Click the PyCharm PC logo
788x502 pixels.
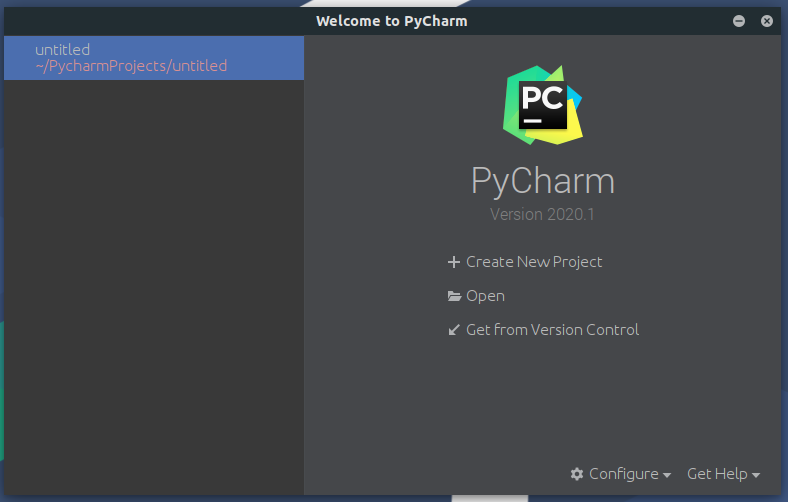coord(543,105)
